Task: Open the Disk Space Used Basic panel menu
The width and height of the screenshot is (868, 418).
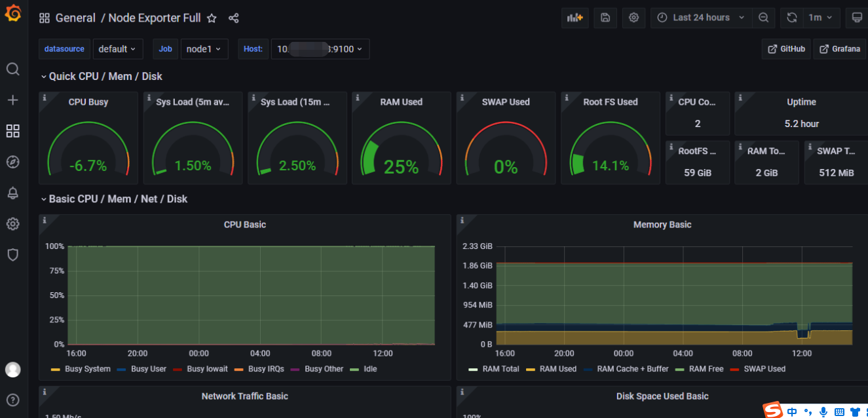Action: coord(662,396)
